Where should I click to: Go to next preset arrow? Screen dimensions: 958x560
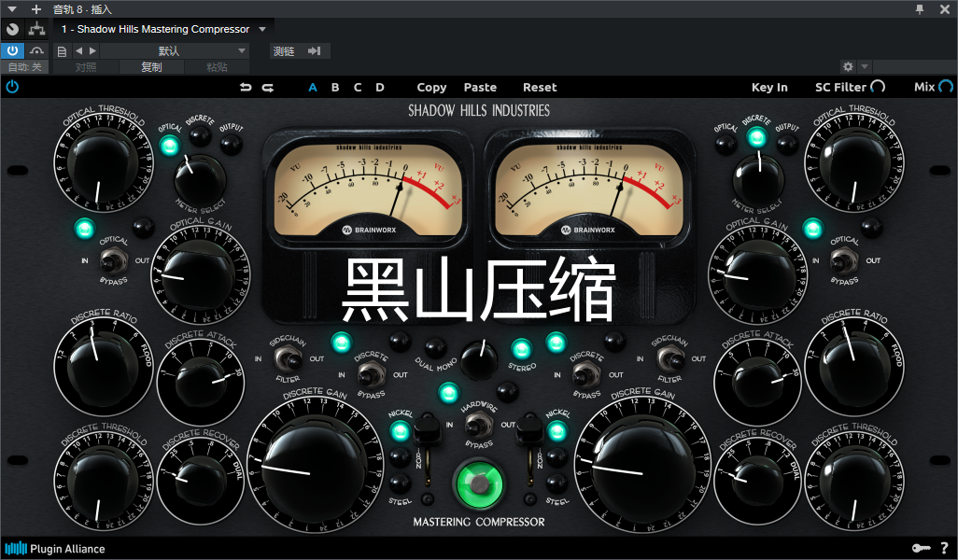click(92, 50)
